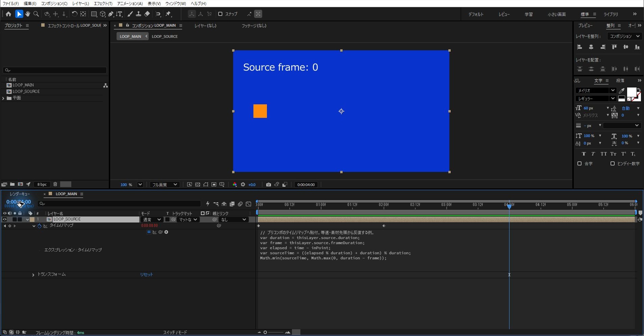Viewport: 644px width, 336px height.
Task: Switch to the Render Queue tab
Action: tap(20, 194)
